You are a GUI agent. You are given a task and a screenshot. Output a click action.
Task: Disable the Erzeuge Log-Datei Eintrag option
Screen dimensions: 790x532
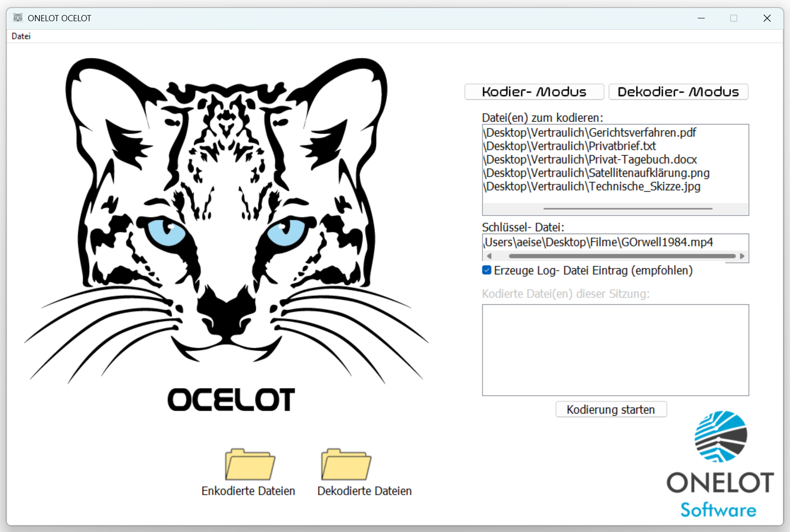486,270
